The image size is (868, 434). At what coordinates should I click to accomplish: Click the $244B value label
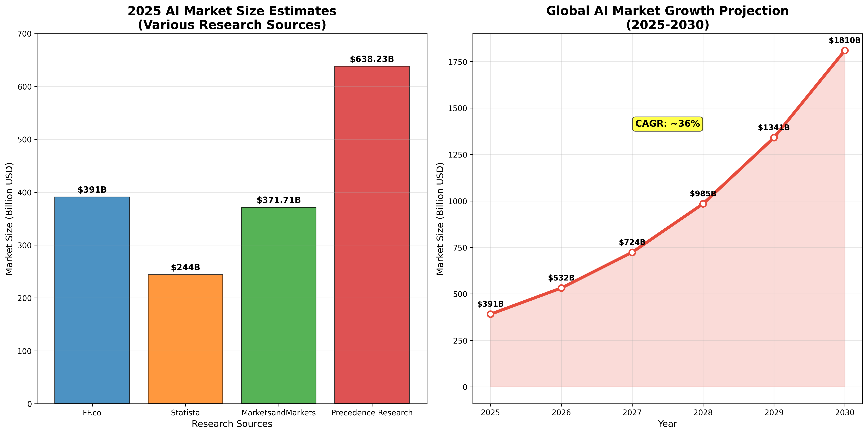click(185, 268)
